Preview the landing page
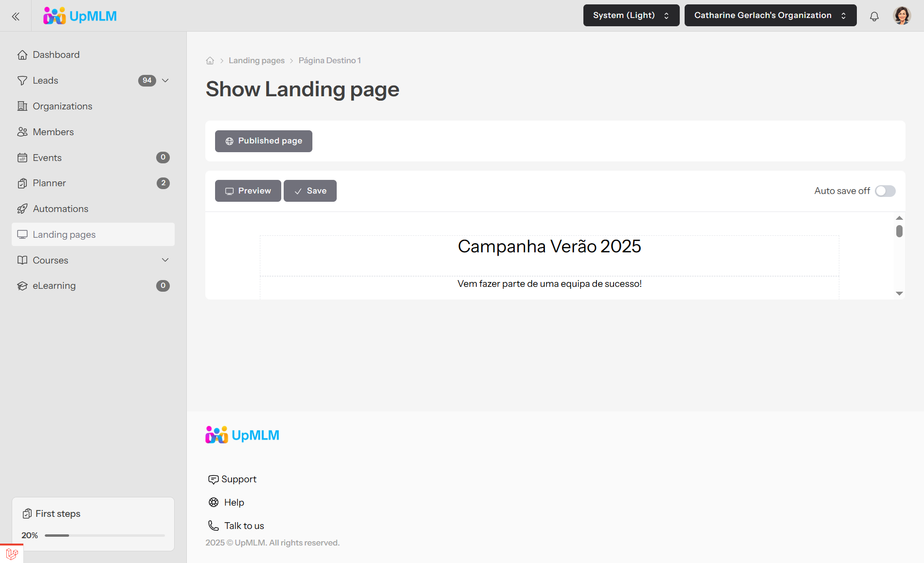The height and width of the screenshot is (563, 924). 248,191
